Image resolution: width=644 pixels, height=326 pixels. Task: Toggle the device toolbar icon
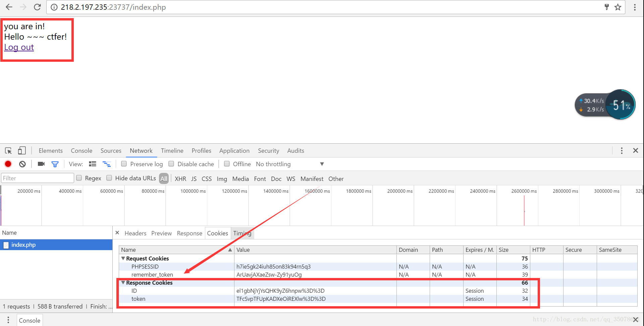pos(22,150)
